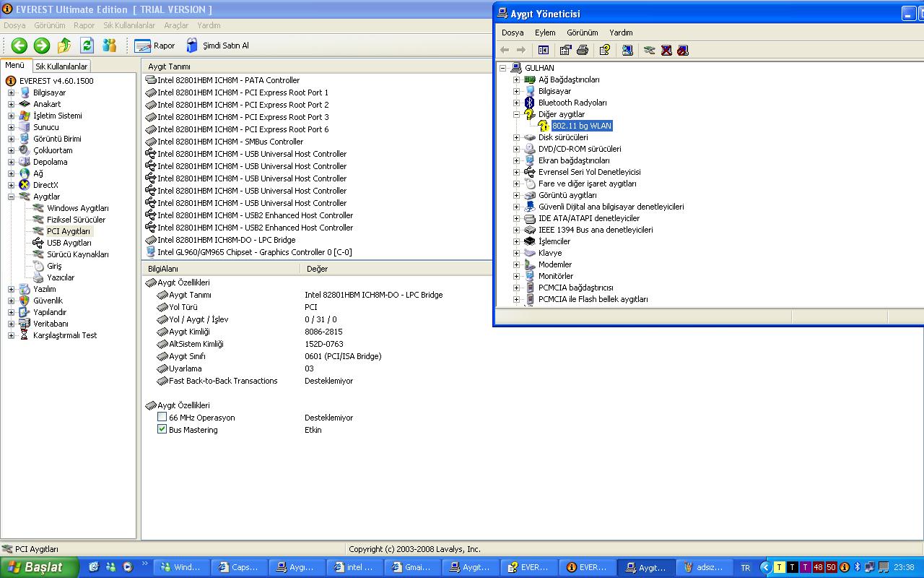
Task: Click the tray expand arrow icon
Action: [767, 567]
